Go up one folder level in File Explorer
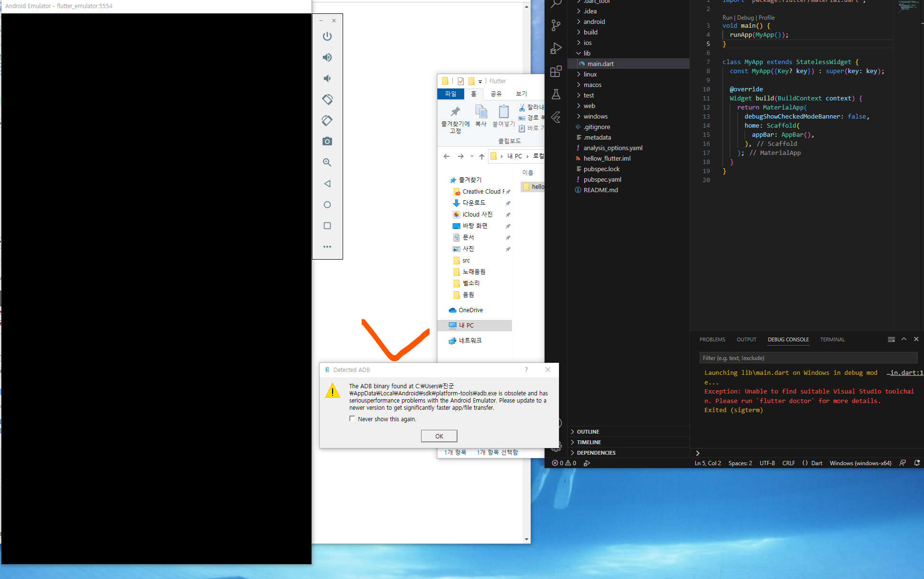Image resolution: width=924 pixels, height=579 pixels. click(482, 156)
